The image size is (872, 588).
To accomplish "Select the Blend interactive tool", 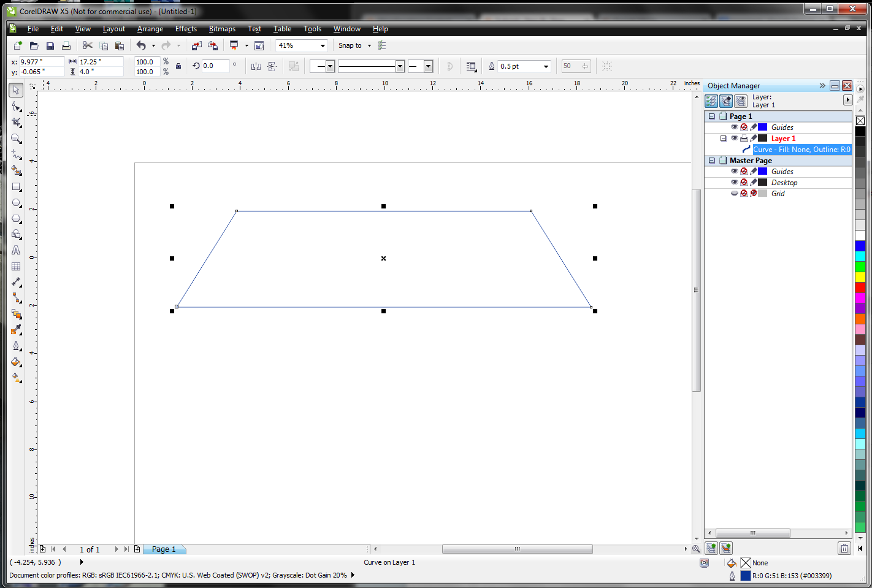I will click(17, 314).
